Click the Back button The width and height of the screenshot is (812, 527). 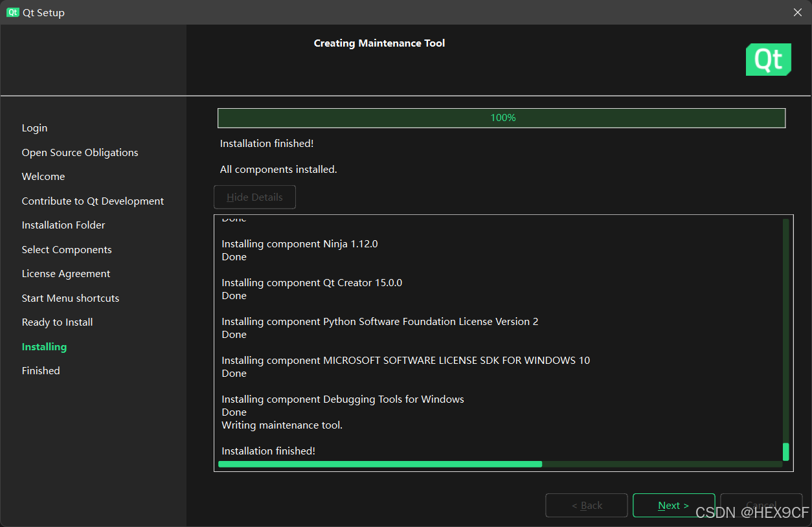pos(587,506)
